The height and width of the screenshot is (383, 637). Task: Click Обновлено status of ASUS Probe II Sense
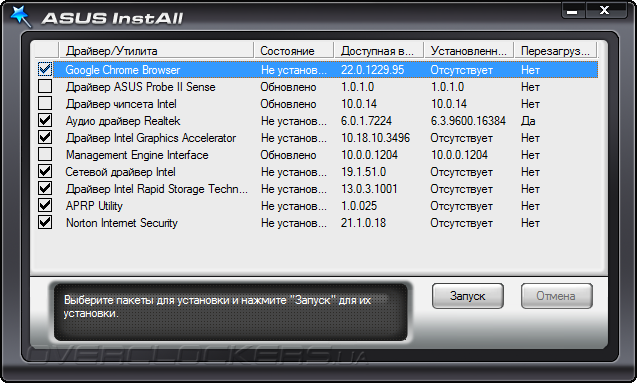[x=288, y=87]
